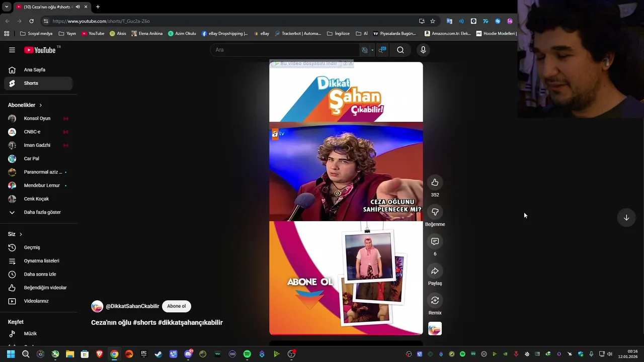Open Geçmiş watch history
The width and height of the screenshot is (644, 362).
tap(38, 247)
